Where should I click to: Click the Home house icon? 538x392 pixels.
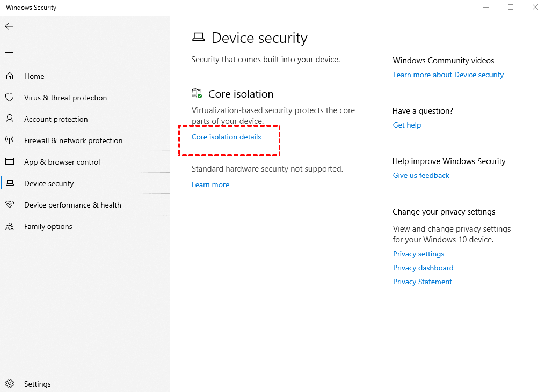click(9, 76)
